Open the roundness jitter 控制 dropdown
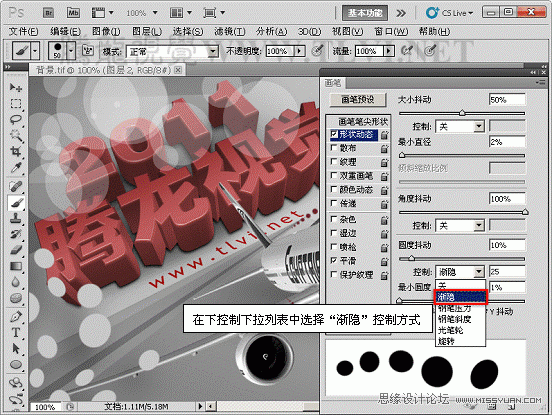The height and width of the screenshot is (415, 552). pos(460,272)
